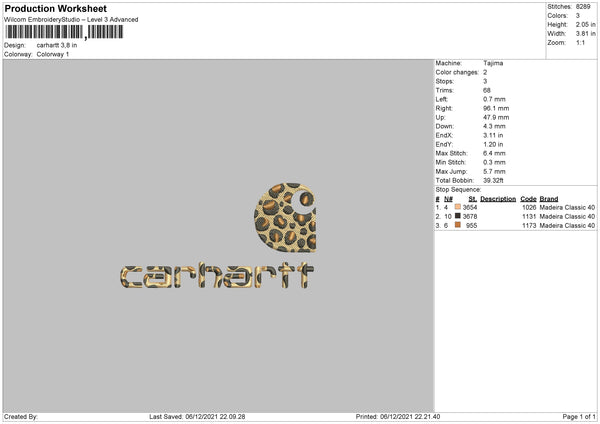
Task: Click the orange swatch for stop 3
Action: pyautogui.click(x=458, y=225)
